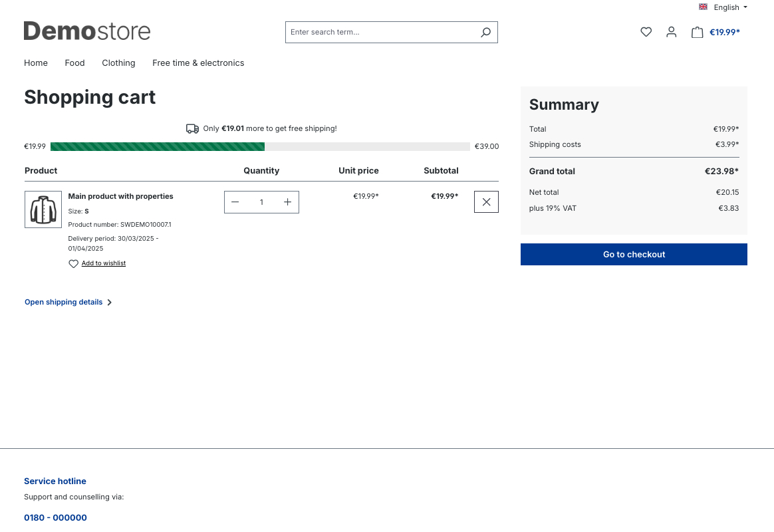Open the Clothing category menu

[x=118, y=63]
